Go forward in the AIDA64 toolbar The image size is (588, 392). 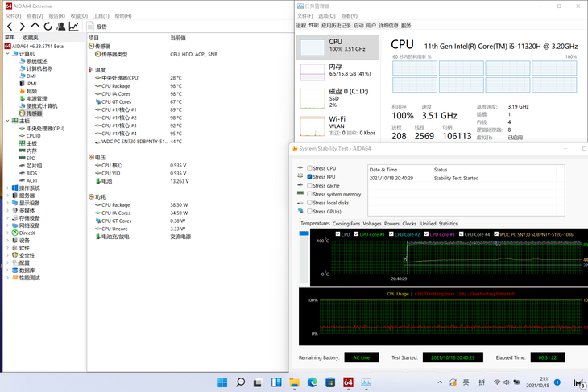point(22,27)
